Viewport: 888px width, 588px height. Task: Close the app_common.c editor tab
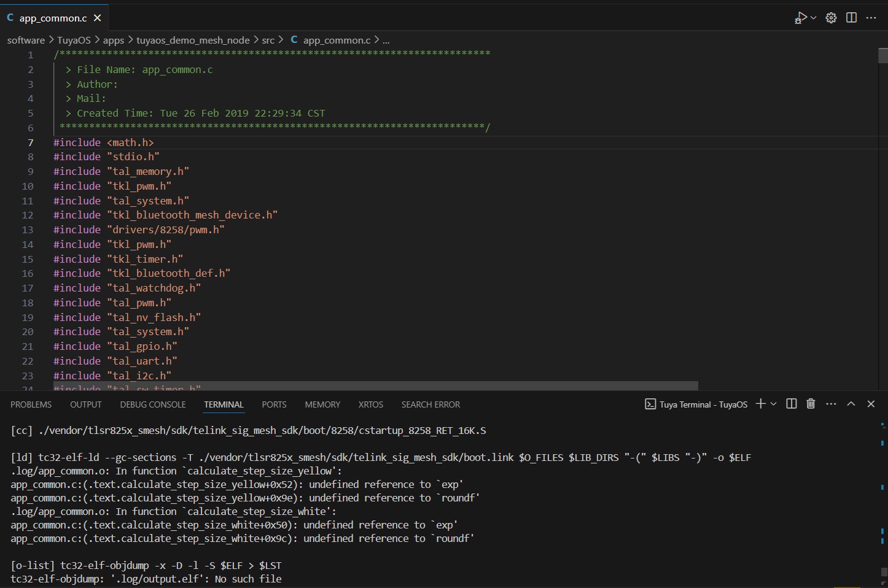(x=97, y=18)
